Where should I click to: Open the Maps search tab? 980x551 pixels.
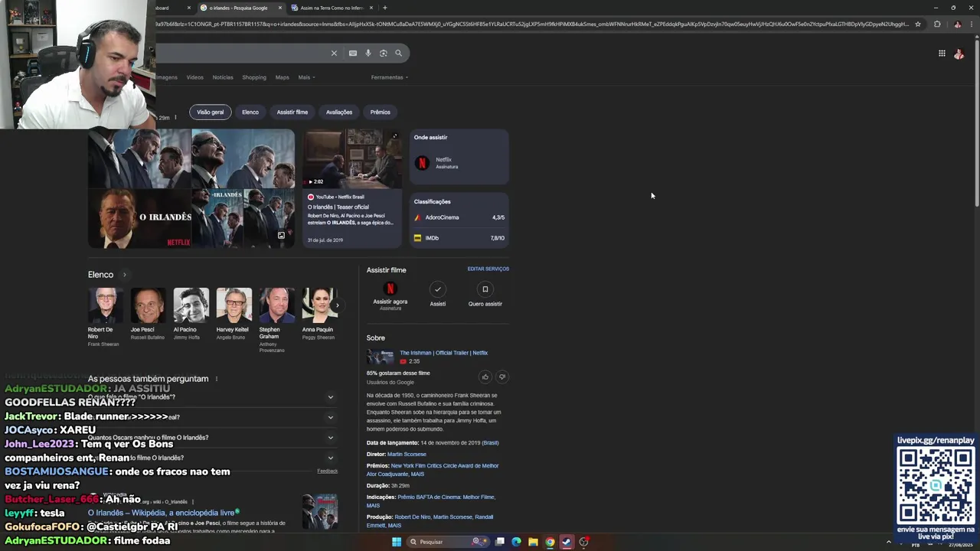pyautogui.click(x=283, y=77)
